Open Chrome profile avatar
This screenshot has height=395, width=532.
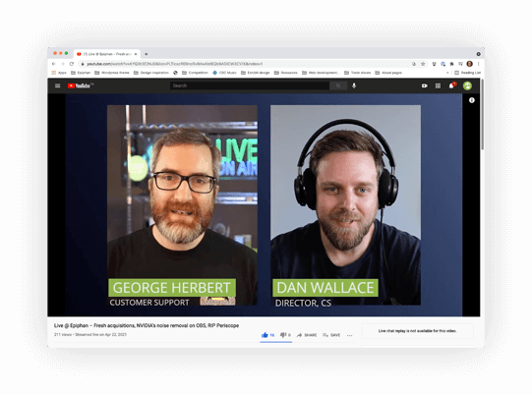470,64
